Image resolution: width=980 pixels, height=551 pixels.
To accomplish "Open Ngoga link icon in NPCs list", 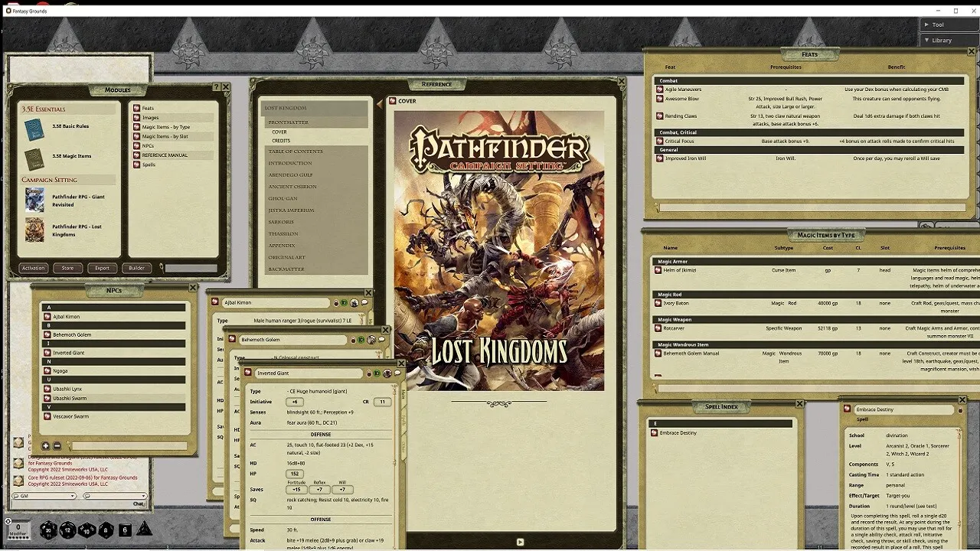I will point(48,370).
